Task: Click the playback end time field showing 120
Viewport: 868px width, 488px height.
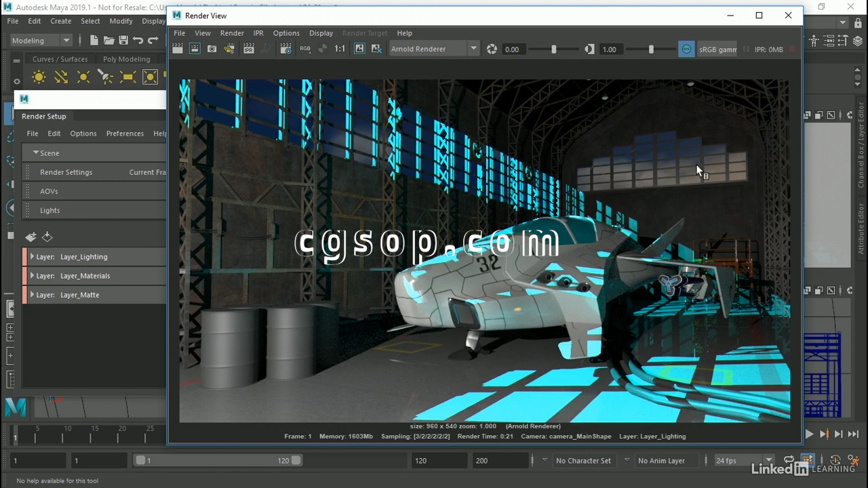Action: tap(439, 460)
